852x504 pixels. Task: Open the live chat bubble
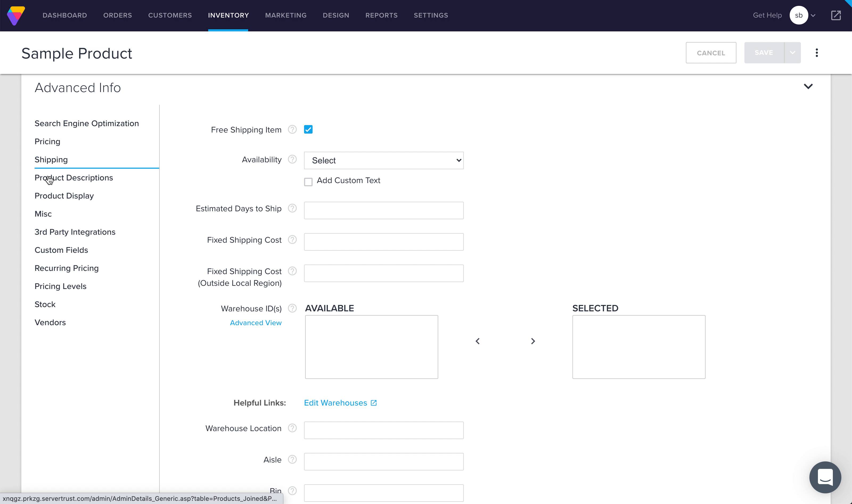[x=825, y=477]
